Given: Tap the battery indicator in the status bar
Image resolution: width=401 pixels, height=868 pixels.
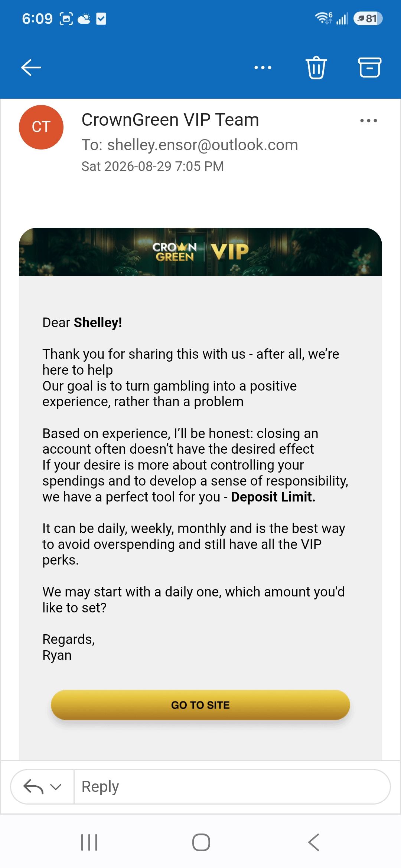Looking at the screenshot, I should pos(368,19).
